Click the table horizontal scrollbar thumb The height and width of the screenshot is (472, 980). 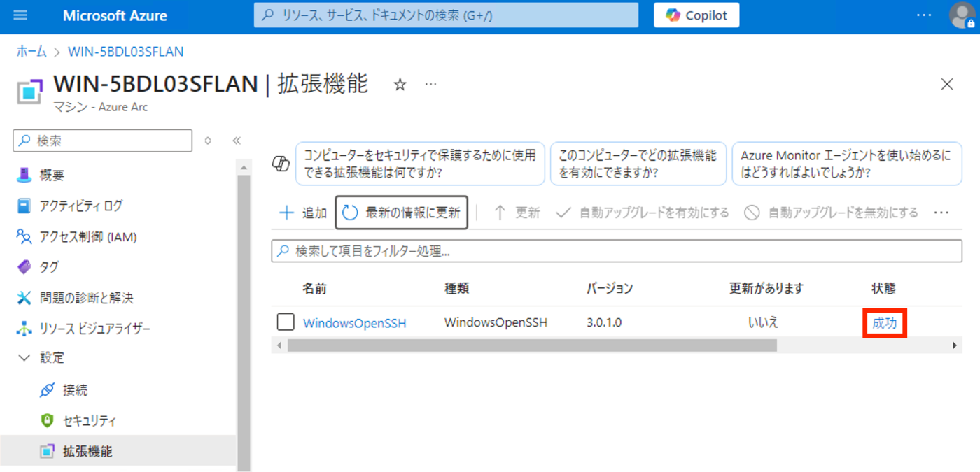pyautogui.click(x=532, y=345)
